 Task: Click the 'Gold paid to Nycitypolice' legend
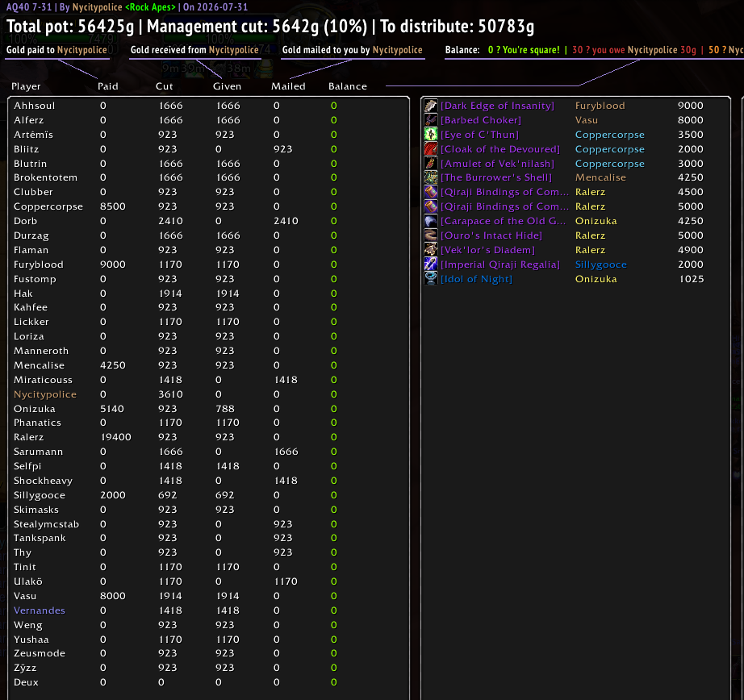point(56,50)
